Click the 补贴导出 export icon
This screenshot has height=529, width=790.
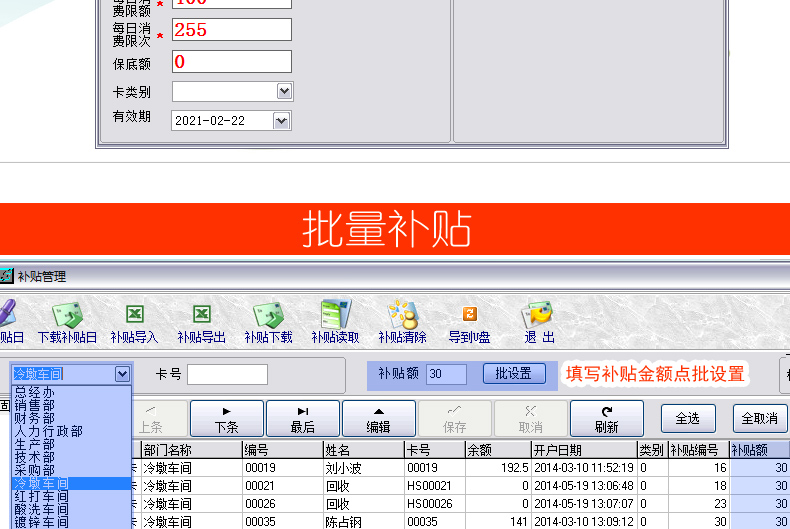click(x=201, y=322)
